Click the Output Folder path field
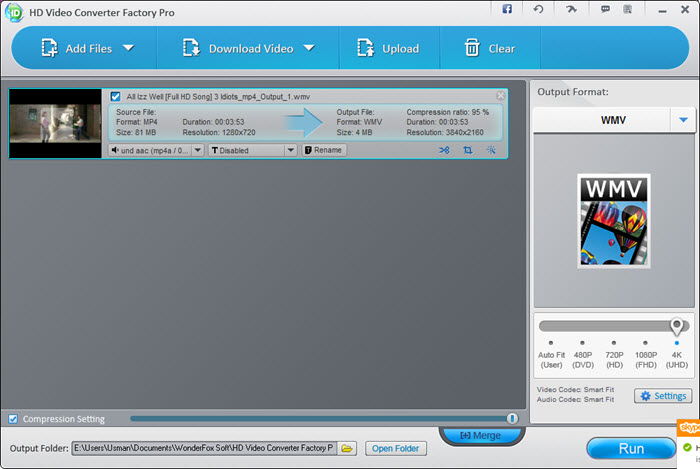Viewport: 700px width, 469px height. tap(204, 448)
